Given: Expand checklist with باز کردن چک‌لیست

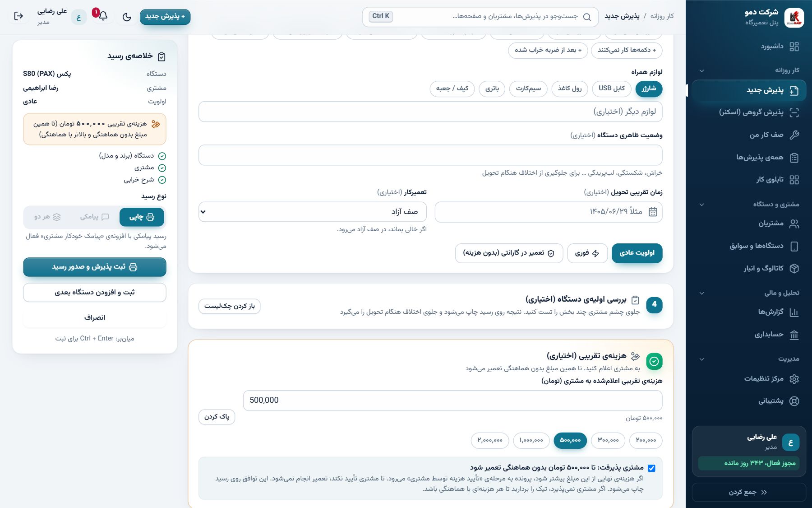Looking at the screenshot, I should tap(230, 306).
